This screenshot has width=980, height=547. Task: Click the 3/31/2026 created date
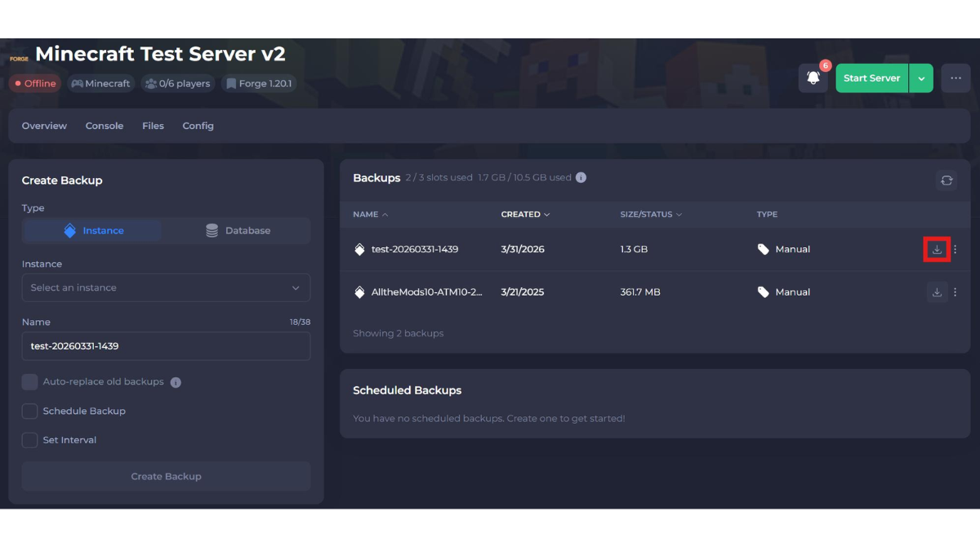tap(523, 249)
